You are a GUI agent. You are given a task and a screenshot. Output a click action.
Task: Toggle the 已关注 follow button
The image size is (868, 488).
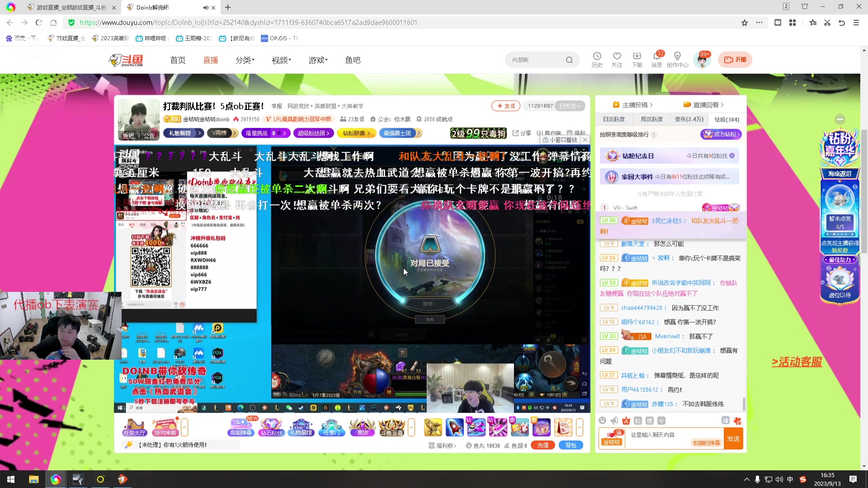[570, 106]
